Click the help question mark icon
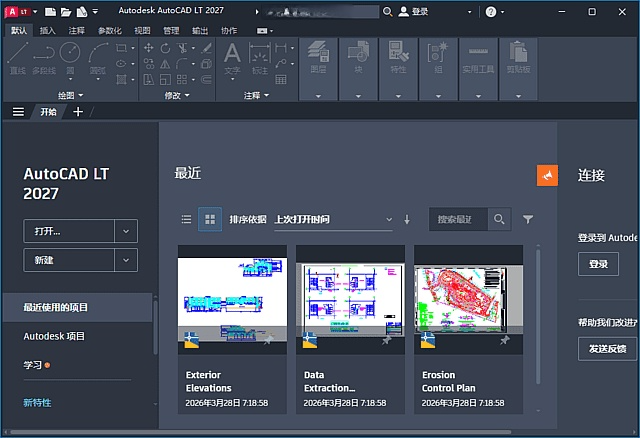The height and width of the screenshot is (438, 640). [491, 12]
